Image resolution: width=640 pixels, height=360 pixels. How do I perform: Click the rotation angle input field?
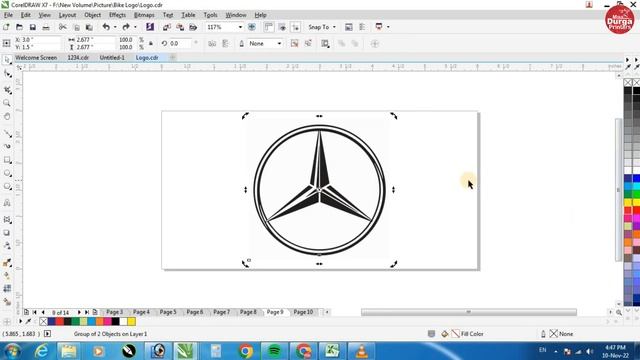pyautogui.click(x=179, y=43)
